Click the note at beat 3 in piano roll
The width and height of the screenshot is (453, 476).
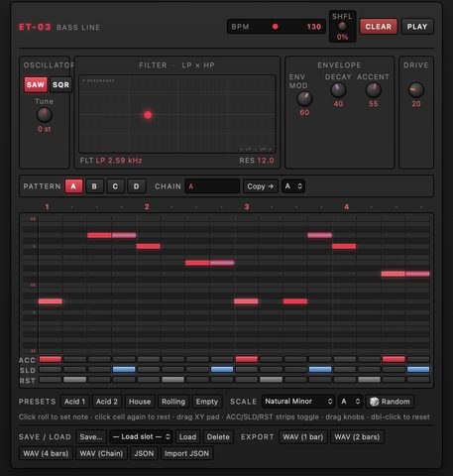tap(246, 301)
